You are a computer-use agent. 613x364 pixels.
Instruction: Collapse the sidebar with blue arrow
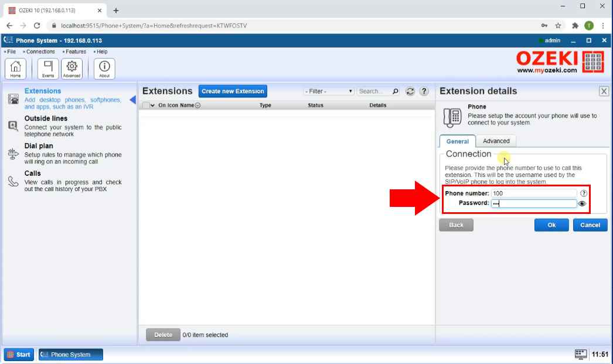[133, 100]
